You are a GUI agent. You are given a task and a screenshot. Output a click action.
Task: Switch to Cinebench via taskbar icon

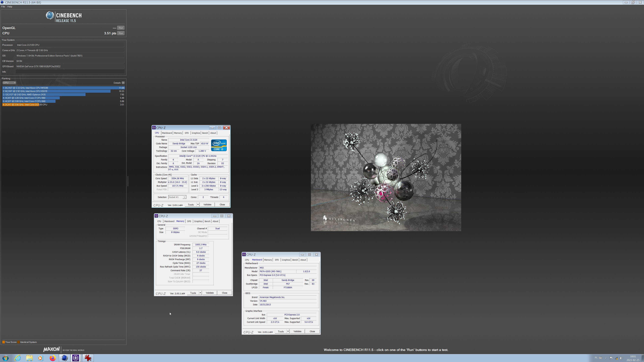coord(65,358)
